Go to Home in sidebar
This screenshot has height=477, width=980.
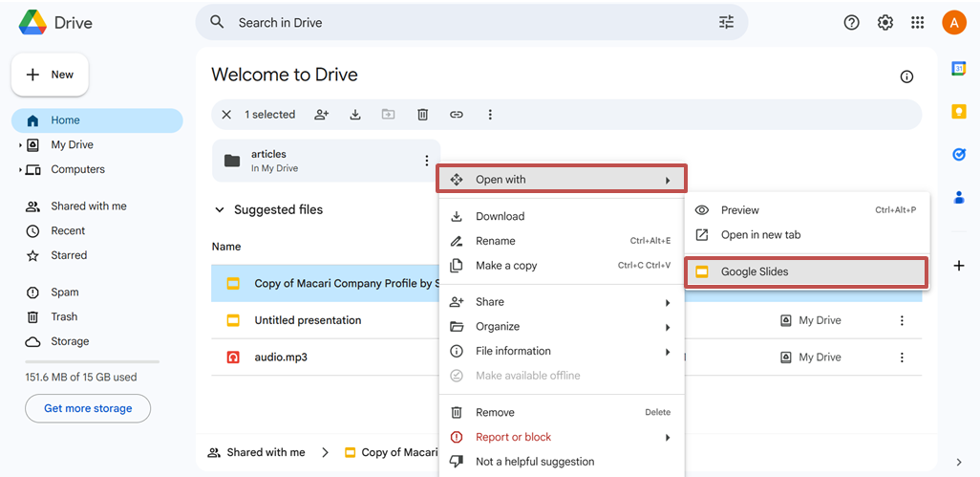tap(96, 120)
